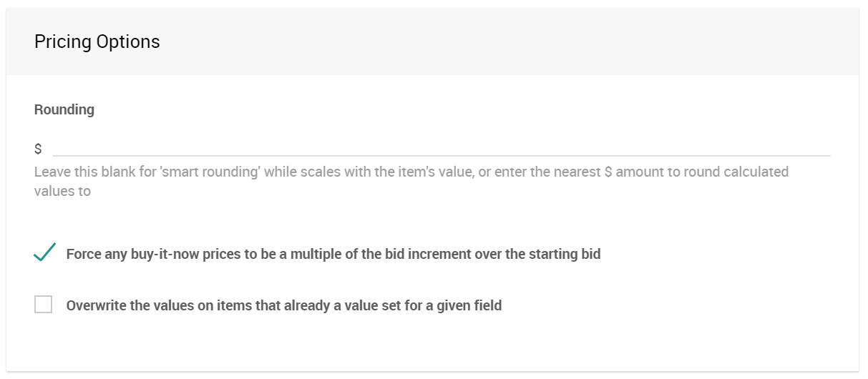Image resolution: width=868 pixels, height=379 pixels.
Task: Click the dollar sign prefix icon
Action: click(x=38, y=149)
